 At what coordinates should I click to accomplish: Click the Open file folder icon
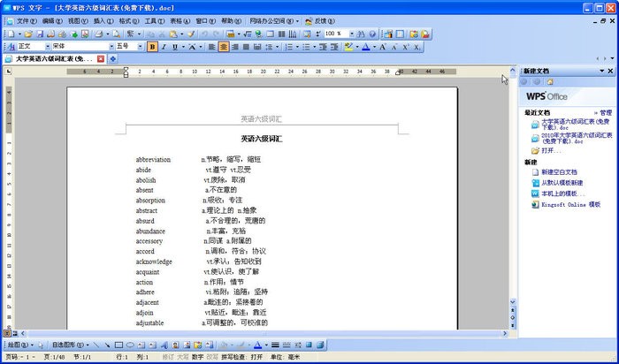pos(28,34)
